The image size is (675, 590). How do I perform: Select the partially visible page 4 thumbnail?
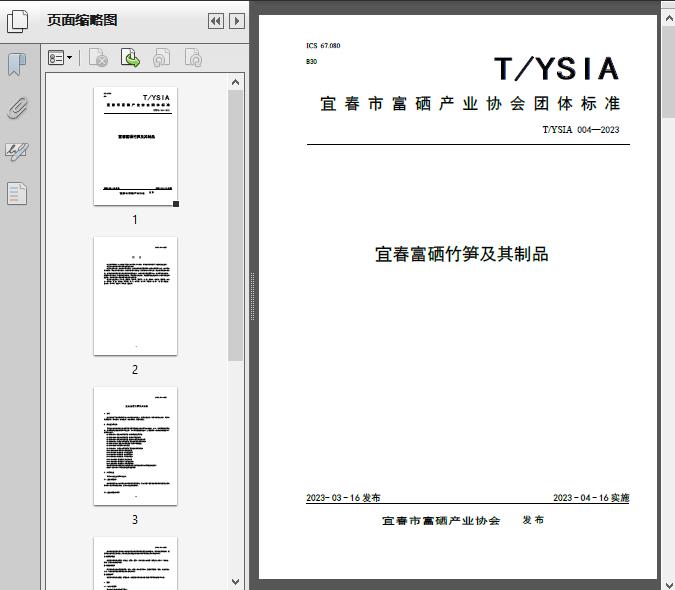(135, 563)
